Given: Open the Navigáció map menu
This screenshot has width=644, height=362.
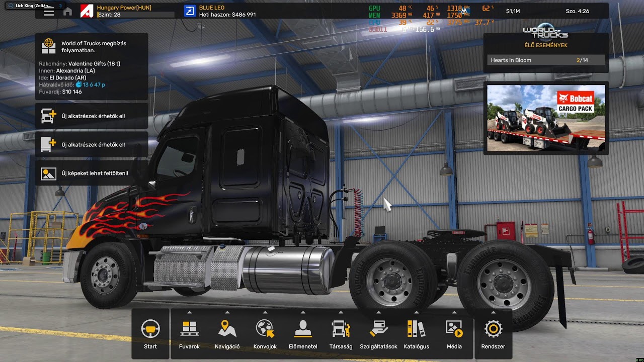Looking at the screenshot, I should pyautogui.click(x=227, y=334).
